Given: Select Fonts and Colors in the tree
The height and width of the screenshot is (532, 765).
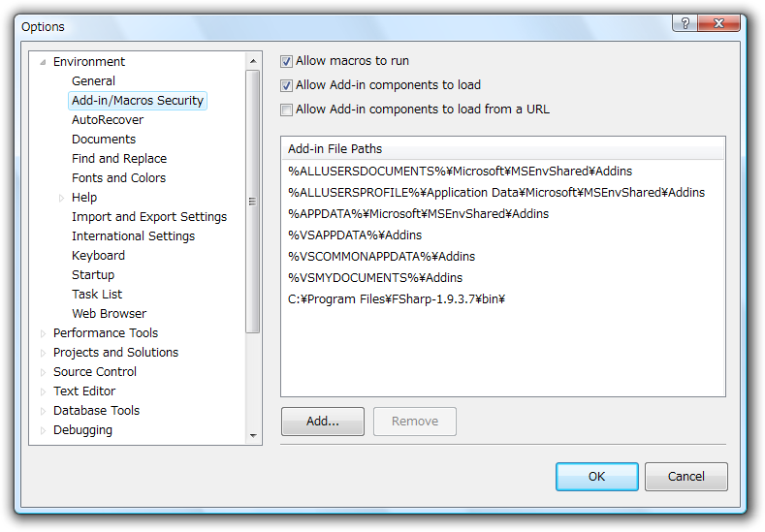Looking at the screenshot, I should point(118,178).
